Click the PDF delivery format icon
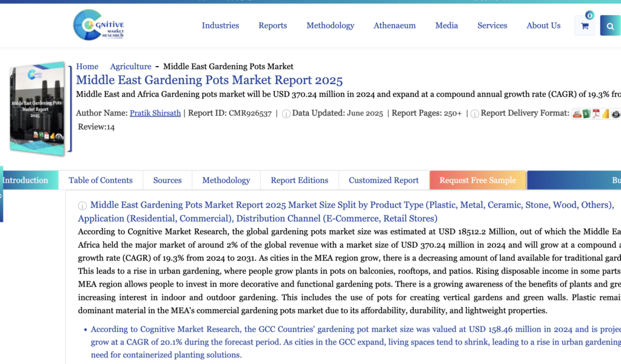The image size is (621, 364). point(596,114)
